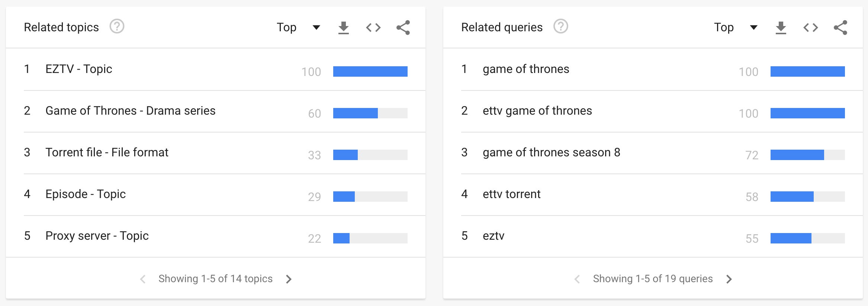Go to next page of topics
868x306 pixels.
(x=289, y=279)
